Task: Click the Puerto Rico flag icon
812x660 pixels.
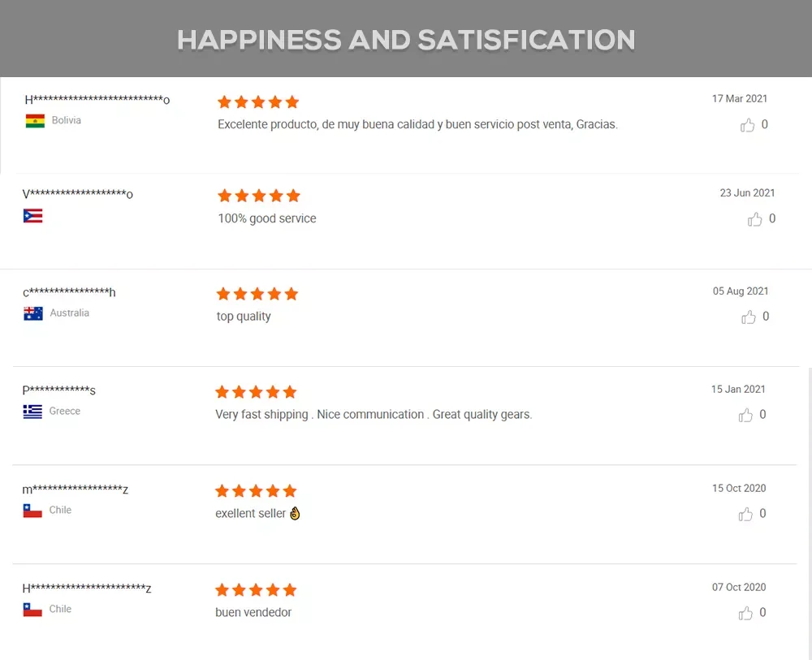Action: (x=33, y=216)
